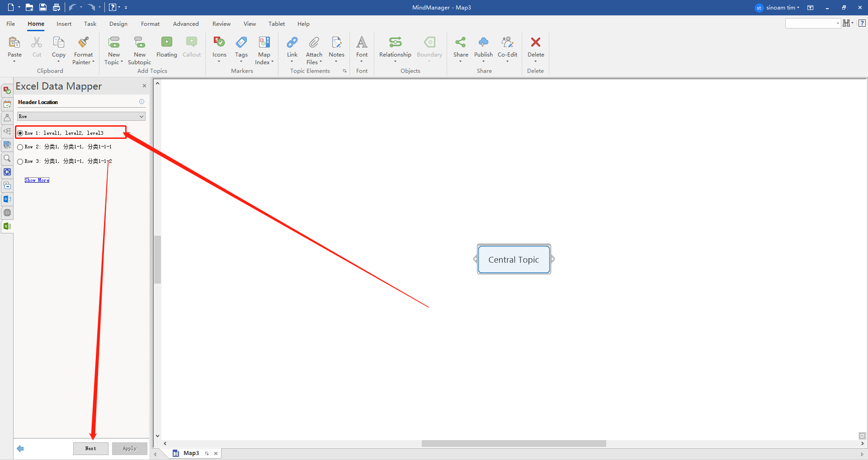The image size is (868, 460).
Task: Click the Relationship tool icon
Action: tap(395, 43)
